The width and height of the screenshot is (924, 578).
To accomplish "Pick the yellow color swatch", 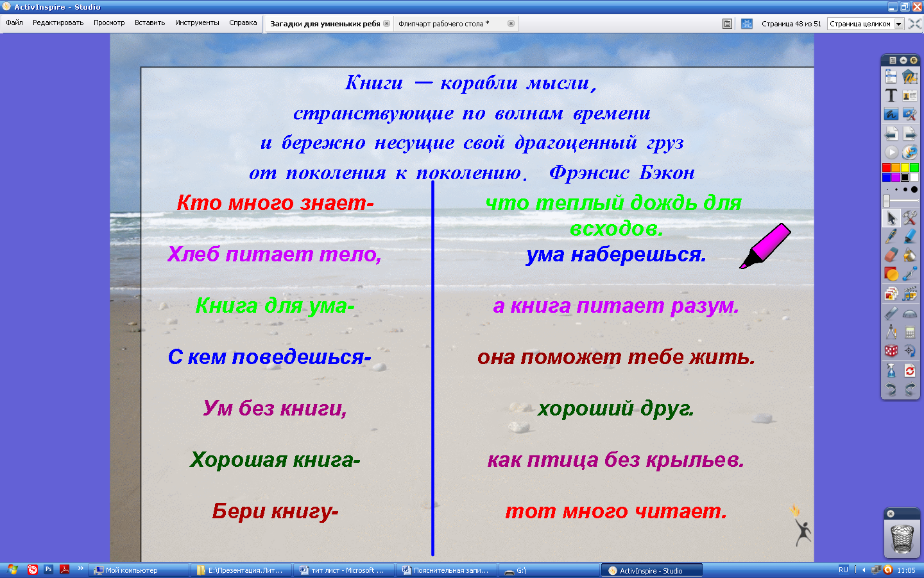I will coord(905,168).
